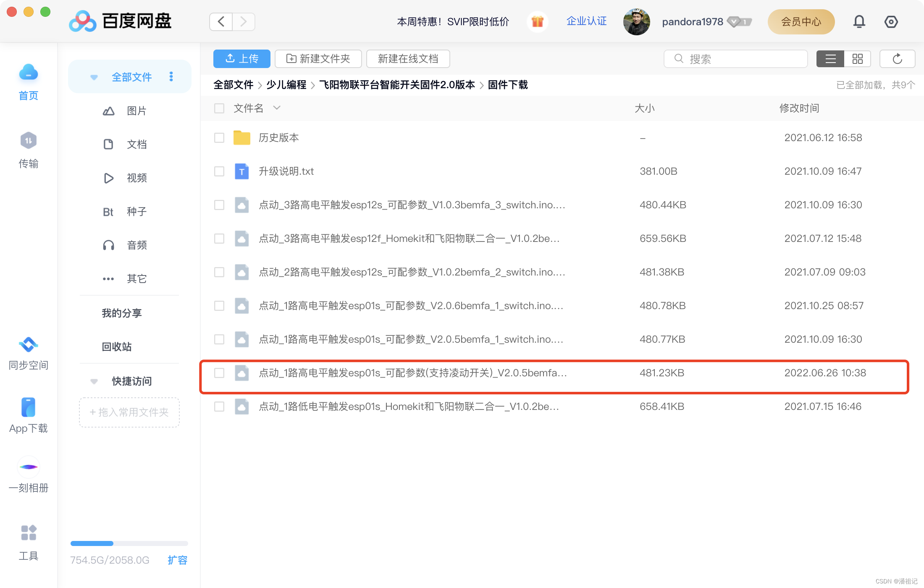Toggle the select-all checkbox beside 文件名

pos(219,108)
